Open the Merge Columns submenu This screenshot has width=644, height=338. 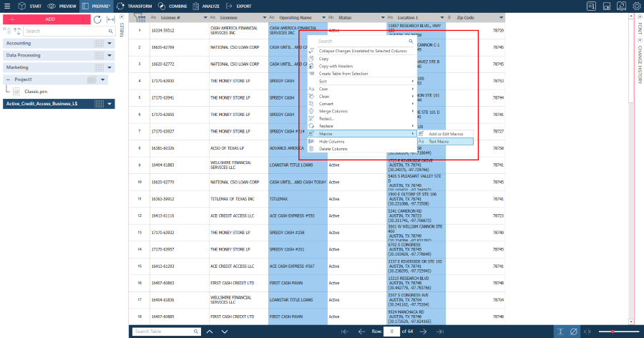362,111
